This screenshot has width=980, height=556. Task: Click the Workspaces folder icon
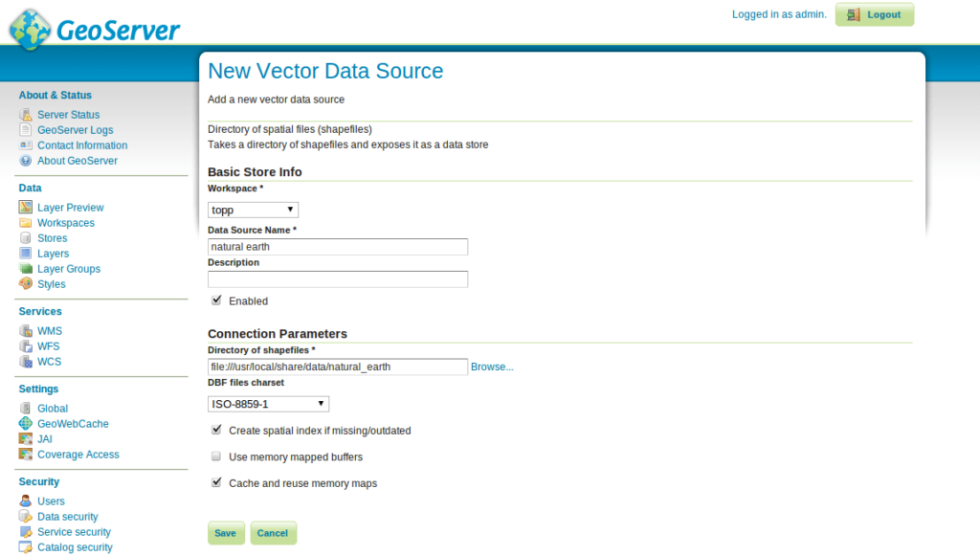click(26, 223)
